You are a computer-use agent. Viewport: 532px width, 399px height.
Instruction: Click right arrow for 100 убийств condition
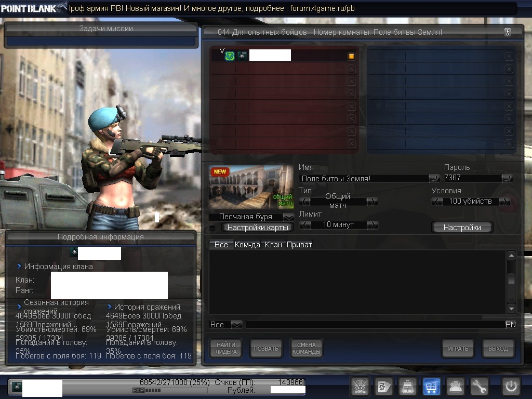tap(504, 202)
